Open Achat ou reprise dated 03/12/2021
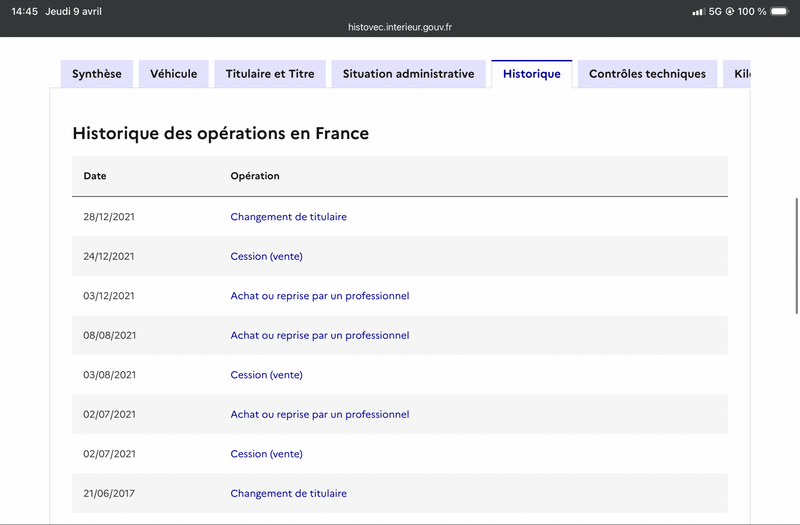The height and width of the screenshot is (525, 800). tap(320, 296)
